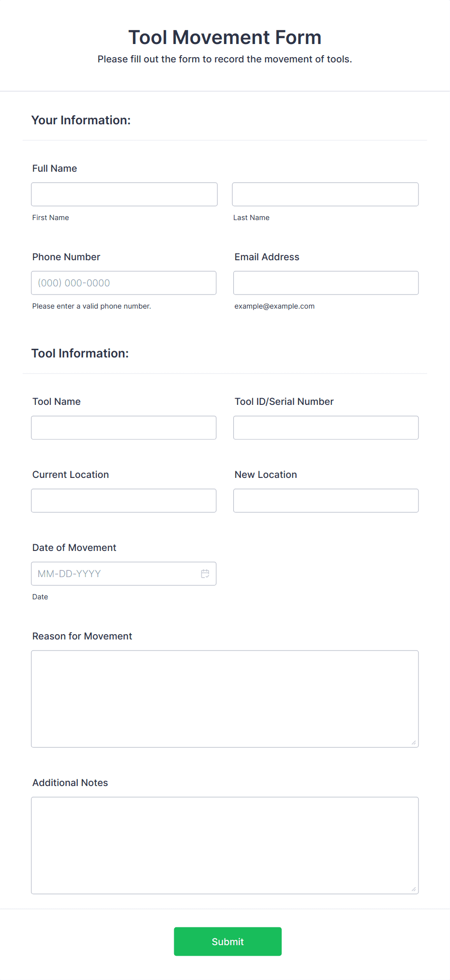This screenshot has width=450, height=980.
Task: Click the "Tool Movement Form" title
Action: pos(225,37)
